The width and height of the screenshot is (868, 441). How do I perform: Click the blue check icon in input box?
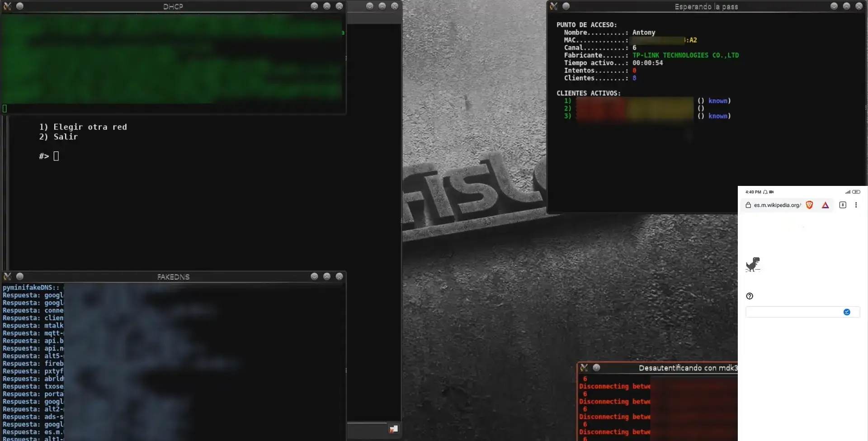(847, 312)
